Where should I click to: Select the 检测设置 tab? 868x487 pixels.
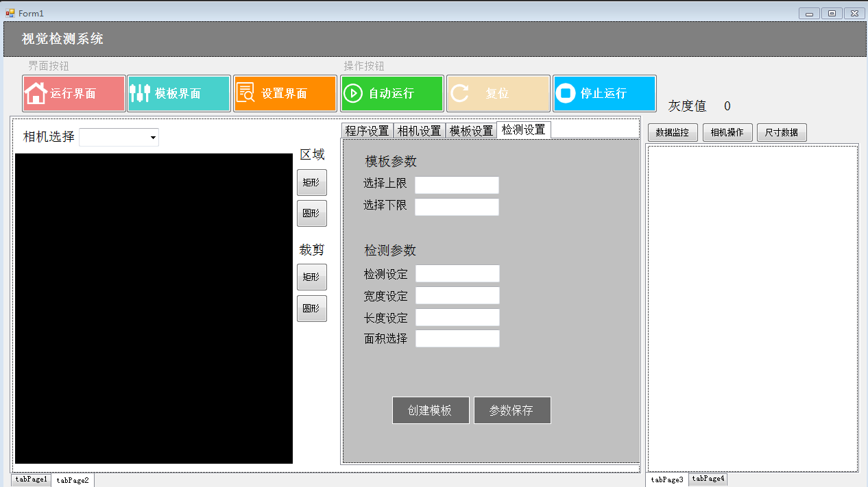coord(524,129)
